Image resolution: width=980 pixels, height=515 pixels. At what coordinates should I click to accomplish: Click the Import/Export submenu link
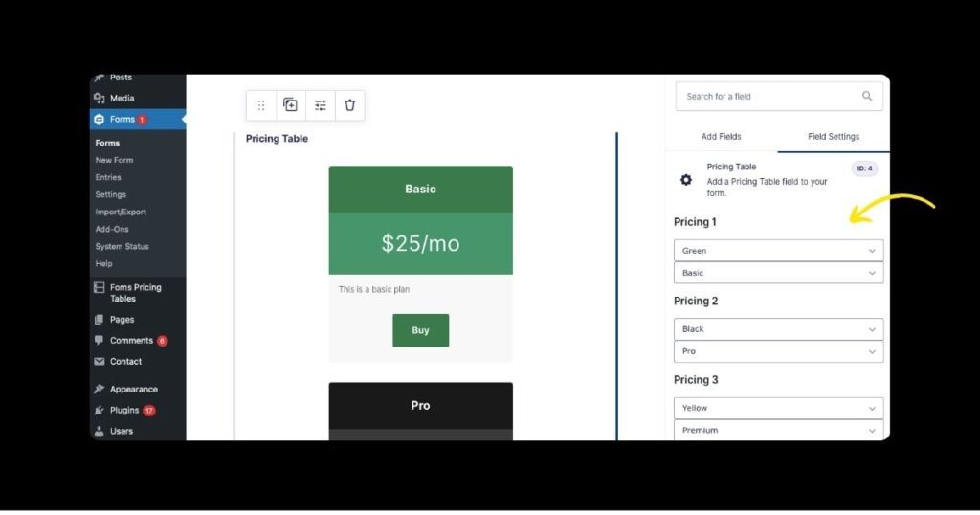[121, 212]
